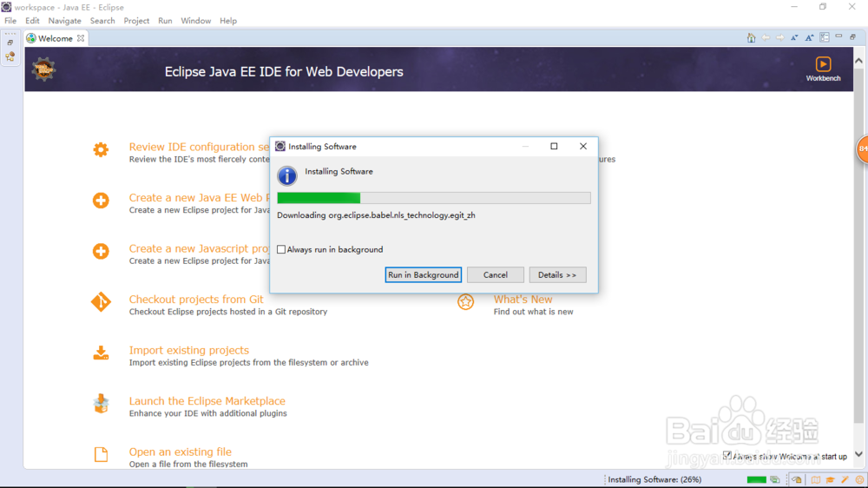Click Installing Software: (26%) status text
Screen dimensions: 868x488
[x=654, y=479]
